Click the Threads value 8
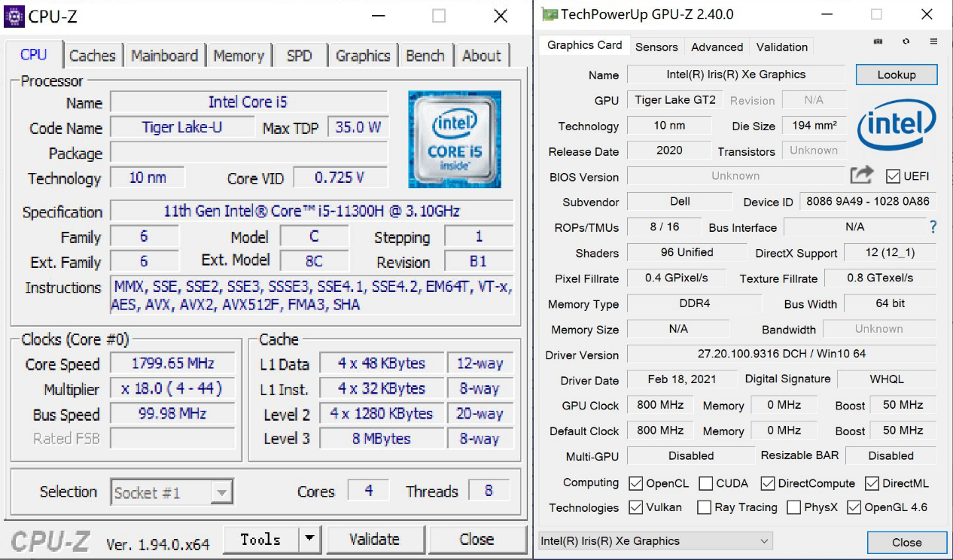Image resolution: width=953 pixels, height=560 pixels. point(489,492)
